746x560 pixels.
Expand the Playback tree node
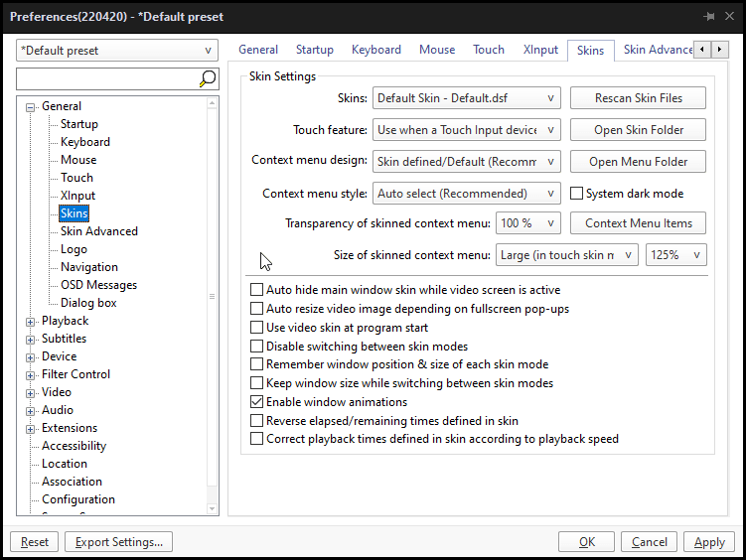(x=32, y=322)
